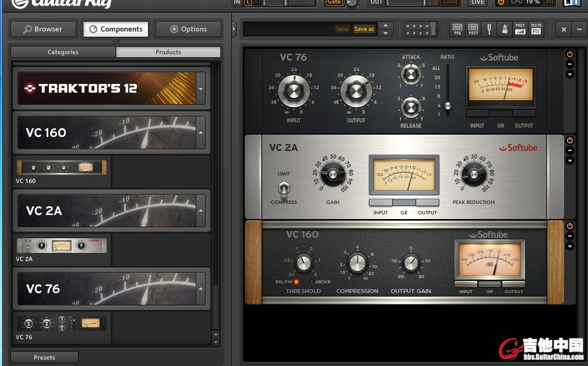
Task: Click the Save button
Action: [342, 29]
